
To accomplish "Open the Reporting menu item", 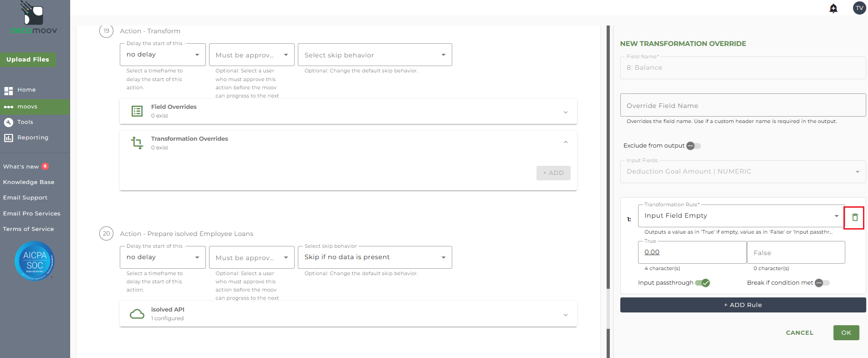I will (32, 138).
